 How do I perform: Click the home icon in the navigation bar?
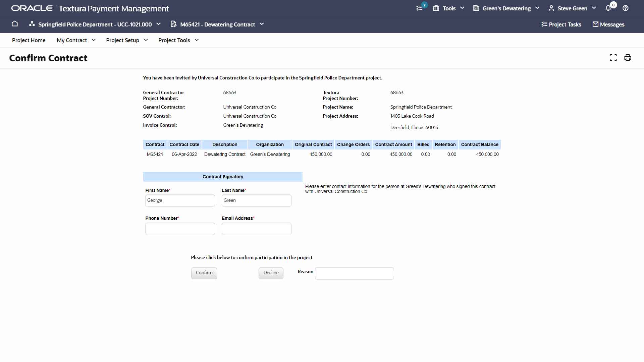tap(15, 24)
